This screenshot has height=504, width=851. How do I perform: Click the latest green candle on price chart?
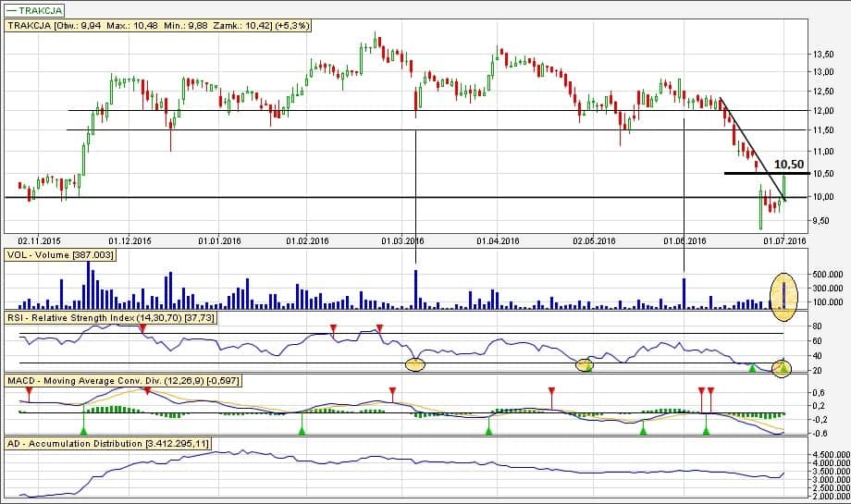point(783,188)
